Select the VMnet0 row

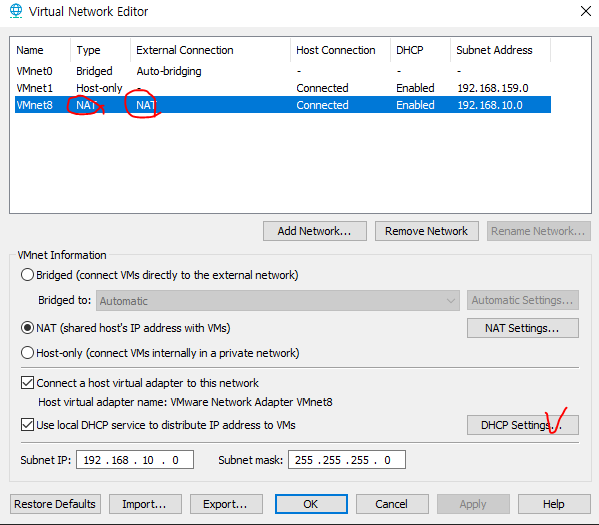point(283,71)
